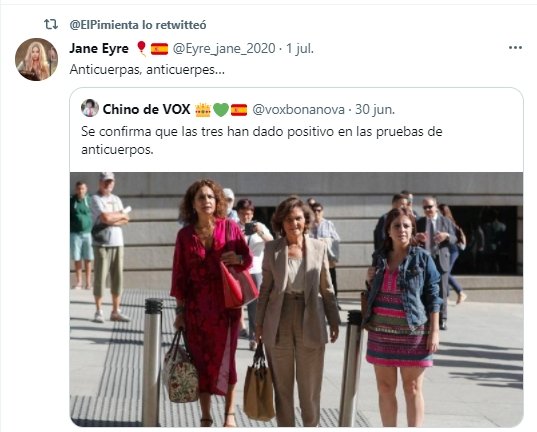Open Jane Eyre's round profile avatar
The image size is (537, 432).
tap(36, 59)
